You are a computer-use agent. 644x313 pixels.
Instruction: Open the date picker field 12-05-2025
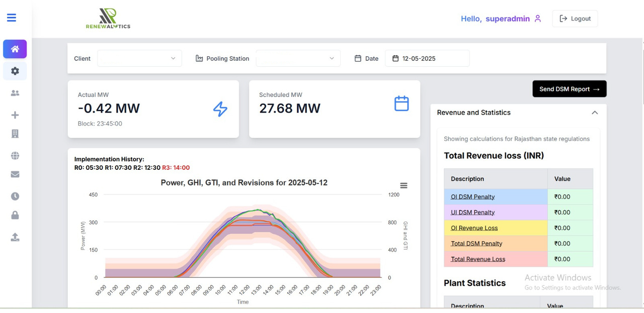pyautogui.click(x=427, y=58)
